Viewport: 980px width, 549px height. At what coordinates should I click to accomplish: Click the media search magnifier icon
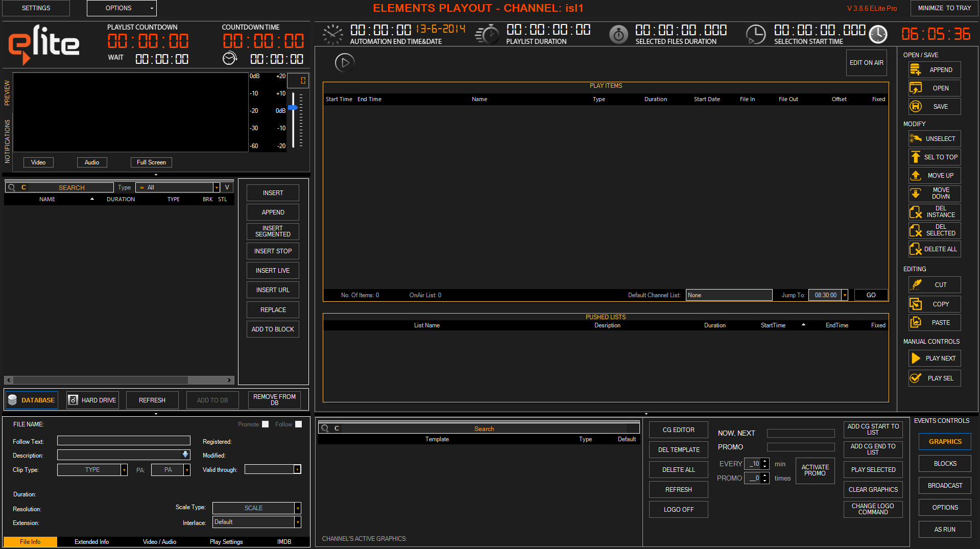11,187
